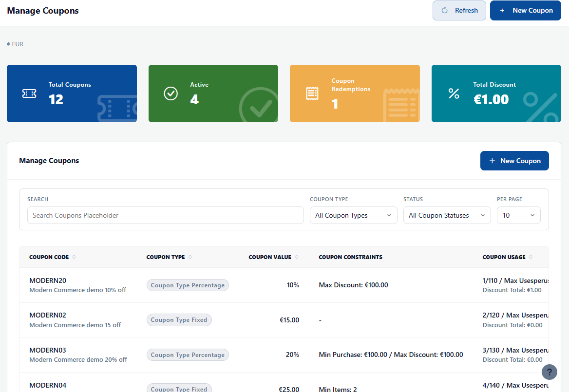Focus the Search Coupons input field
Screen dimensions: 569x392
click(166, 215)
